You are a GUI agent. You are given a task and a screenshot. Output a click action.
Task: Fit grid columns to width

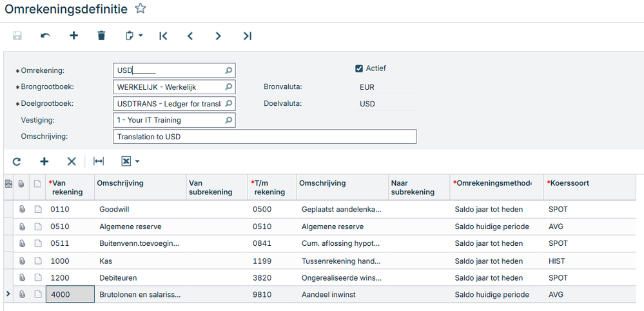click(99, 161)
